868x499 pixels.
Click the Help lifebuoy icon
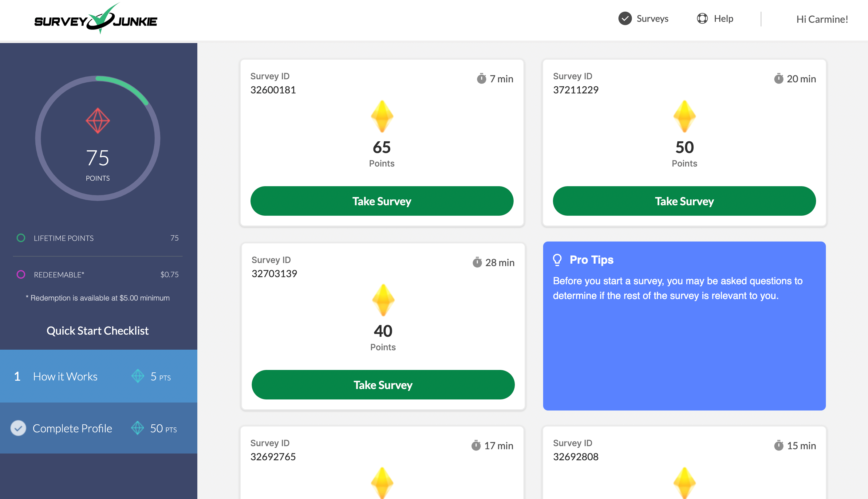(702, 18)
